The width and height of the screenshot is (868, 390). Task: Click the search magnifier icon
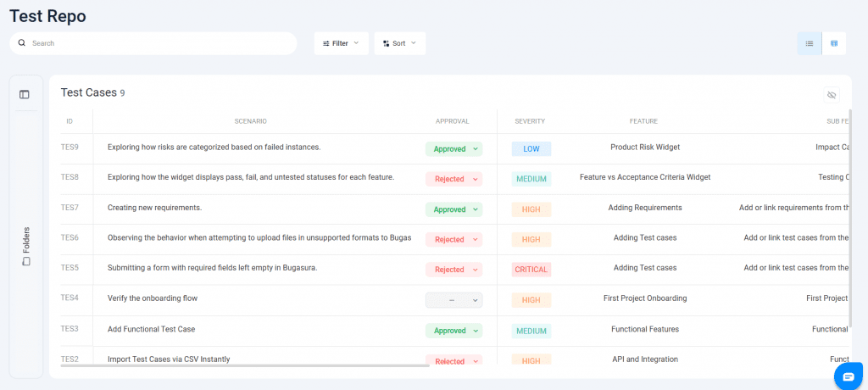point(22,43)
